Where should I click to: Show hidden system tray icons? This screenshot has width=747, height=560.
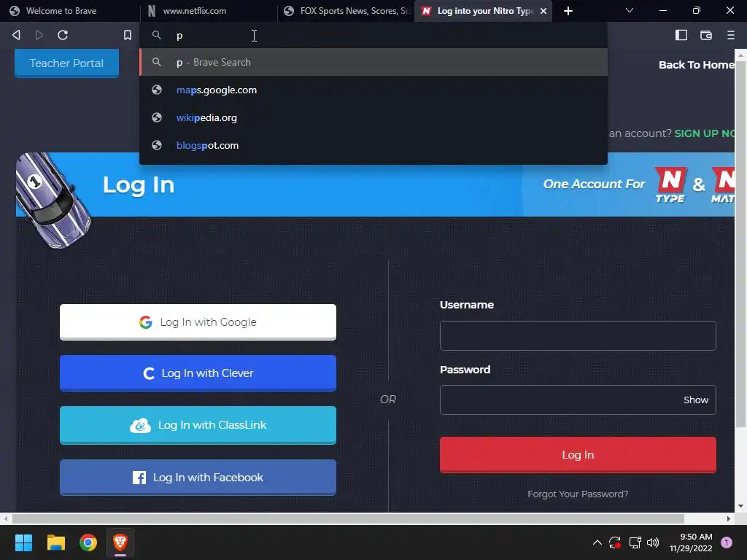click(x=597, y=542)
